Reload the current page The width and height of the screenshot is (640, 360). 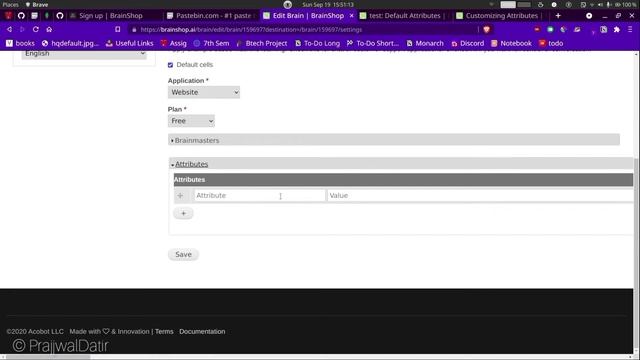36,29
